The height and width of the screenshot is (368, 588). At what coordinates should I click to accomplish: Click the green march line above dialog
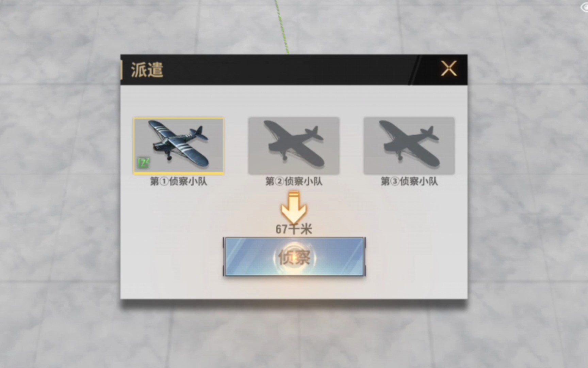[x=282, y=26]
